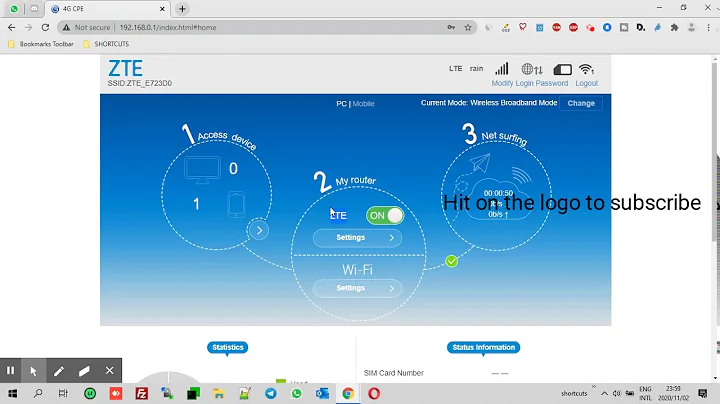Open Bookmarks Toolbar folder
Viewport: 720px width, 404px height.
point(41,44)
